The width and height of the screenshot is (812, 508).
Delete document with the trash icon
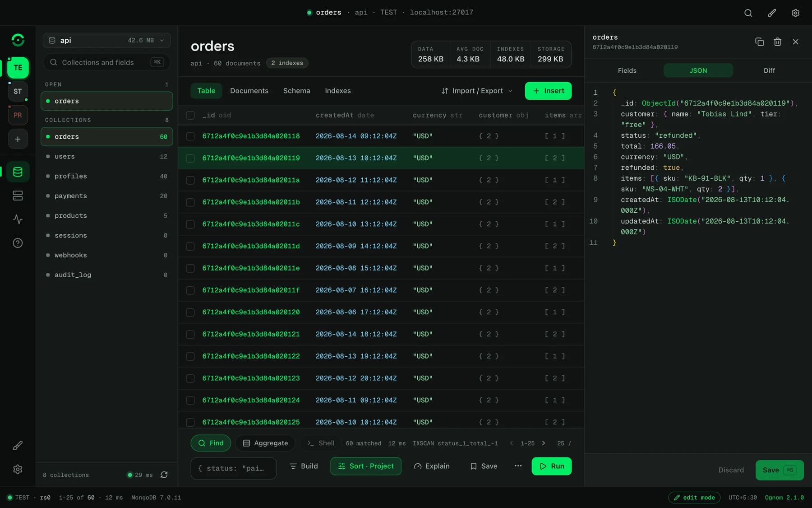point(777,42)
